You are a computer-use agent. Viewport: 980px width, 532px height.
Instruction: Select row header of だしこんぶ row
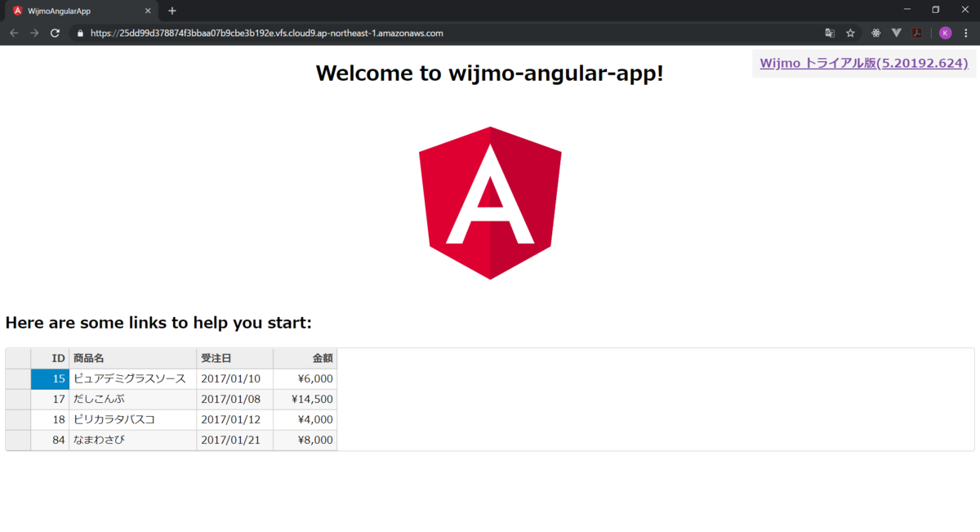(x=18, y=399)
